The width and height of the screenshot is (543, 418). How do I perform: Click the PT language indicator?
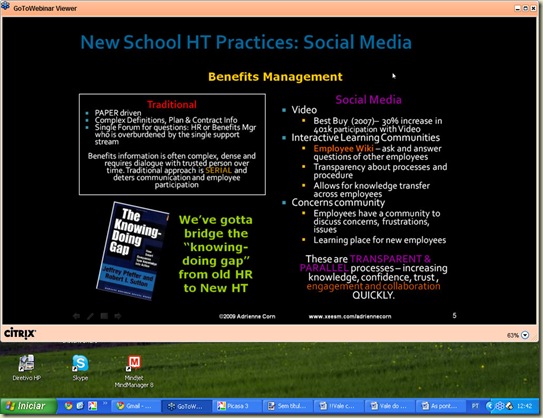(x=475, y=406)
